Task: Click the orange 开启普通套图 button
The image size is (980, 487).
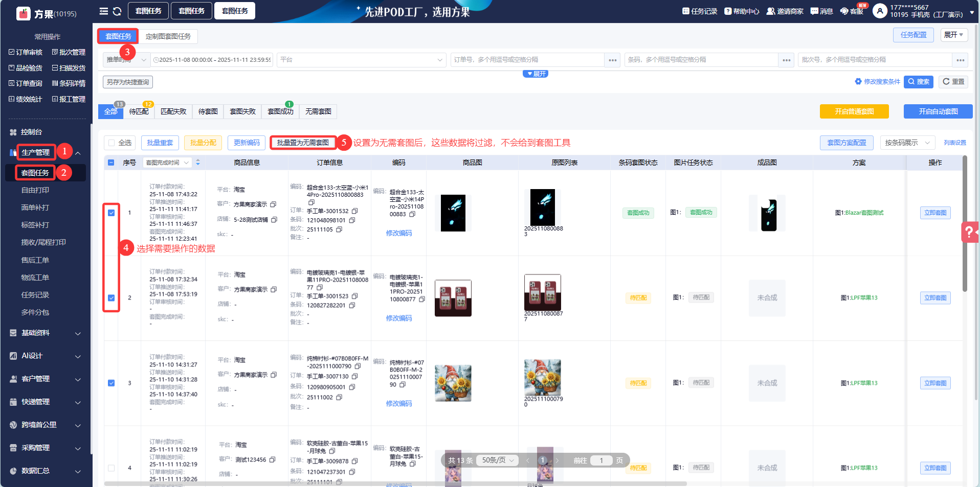Action: click(x=854, y=111)
